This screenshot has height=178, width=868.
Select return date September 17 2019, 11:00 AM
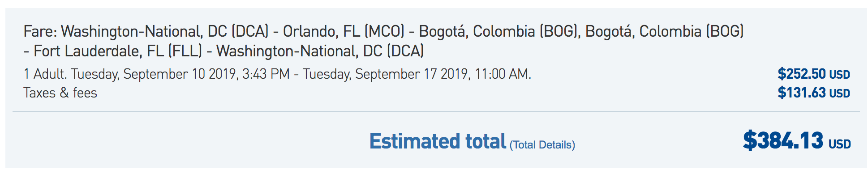pyautogui.click(x=443, y=74)
